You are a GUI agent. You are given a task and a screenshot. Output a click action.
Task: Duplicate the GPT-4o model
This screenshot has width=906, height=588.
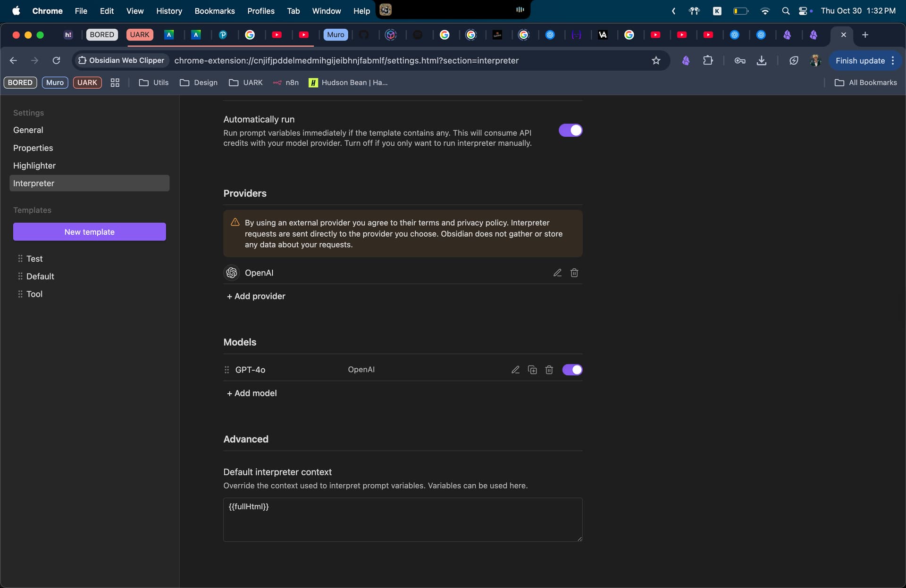tap(532, 370)
